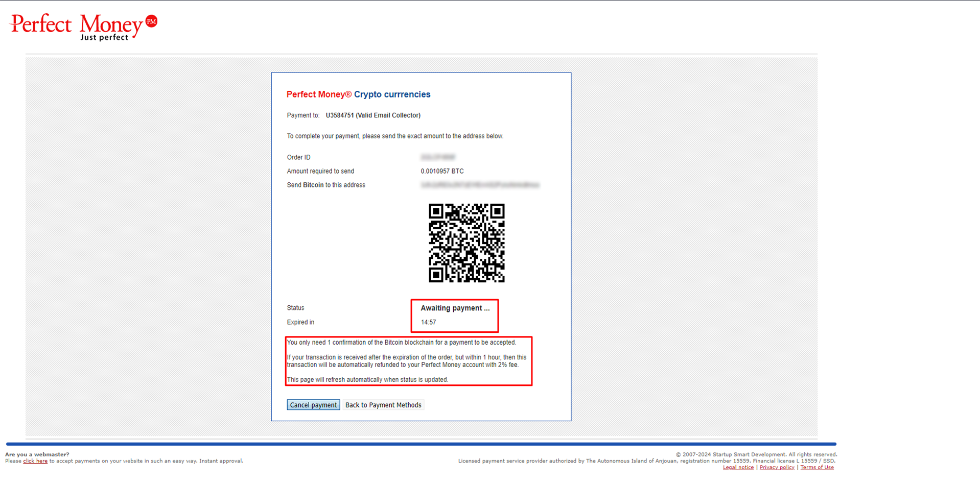Click the 'Order ID' label
The width and height of the screenshot is (980, 485).
click(298, 157)
